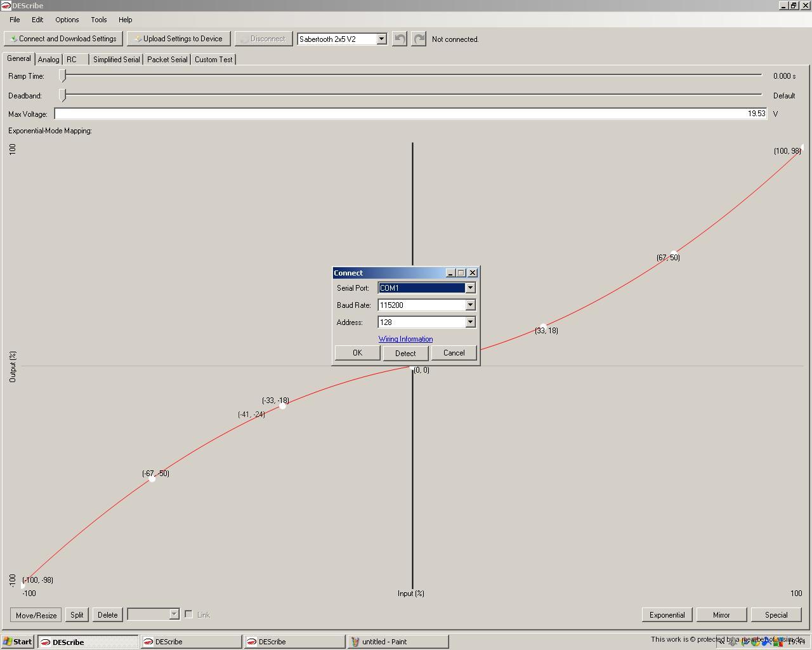The width and height of the screenshot is (812, 650).
Task: Open the Tools menu
Action: pyautogui.click(x=98, y=20)
